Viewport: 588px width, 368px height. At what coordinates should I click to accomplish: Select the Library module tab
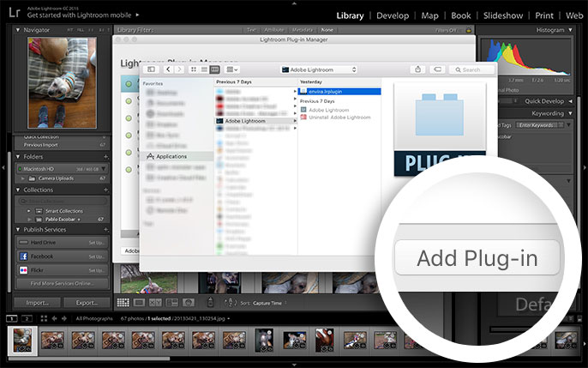point(350,15)
